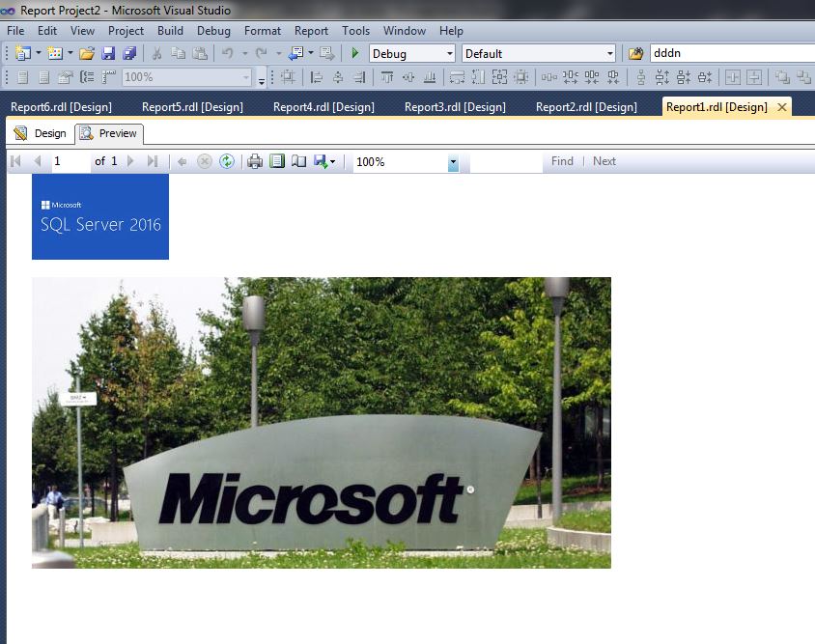
Task: Click the current page number field
Action: click(x=70, y=161)
